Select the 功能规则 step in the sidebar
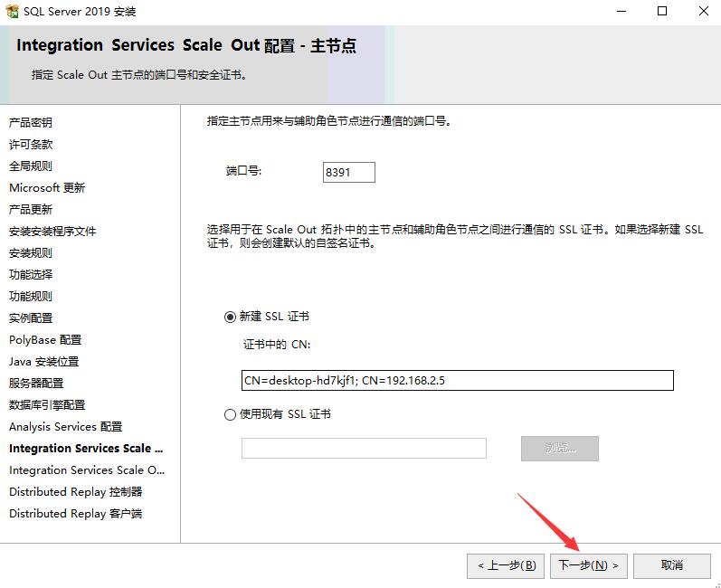 pos(31,297)
